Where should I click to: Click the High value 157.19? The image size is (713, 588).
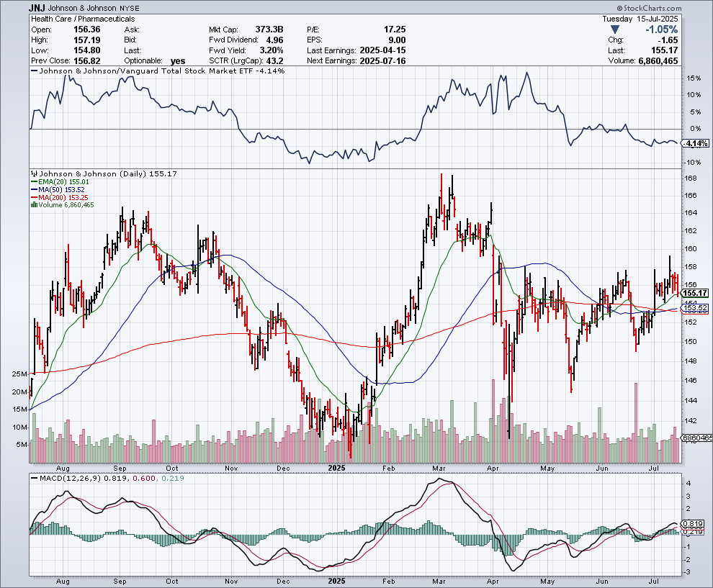pyautogui.click(x=87, y=40)
